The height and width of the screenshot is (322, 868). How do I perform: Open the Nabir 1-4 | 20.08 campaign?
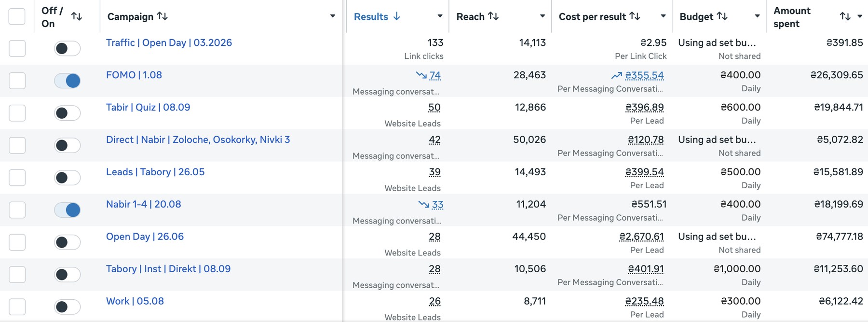[x=144, y=204]
